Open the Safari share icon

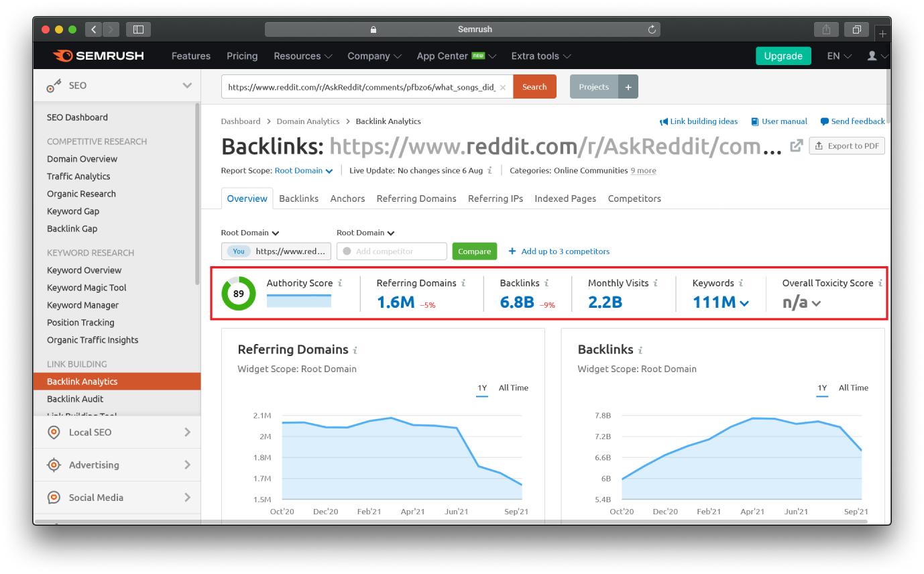[x=826, y=30]
